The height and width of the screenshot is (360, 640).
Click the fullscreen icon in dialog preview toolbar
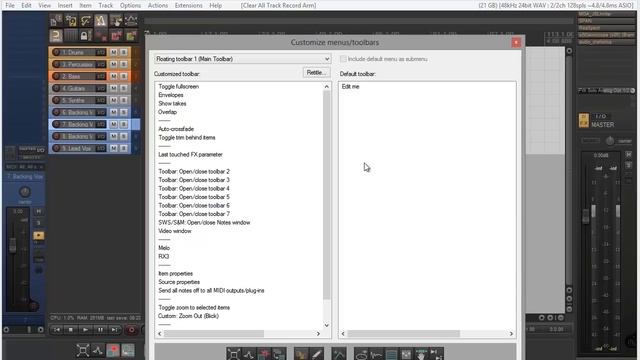click(234, 354)
